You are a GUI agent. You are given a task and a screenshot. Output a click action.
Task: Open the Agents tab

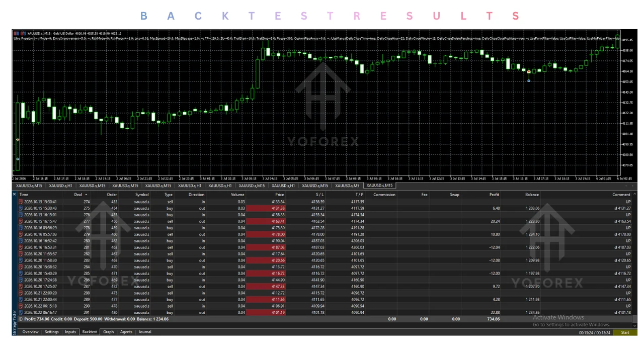point(126,332)
